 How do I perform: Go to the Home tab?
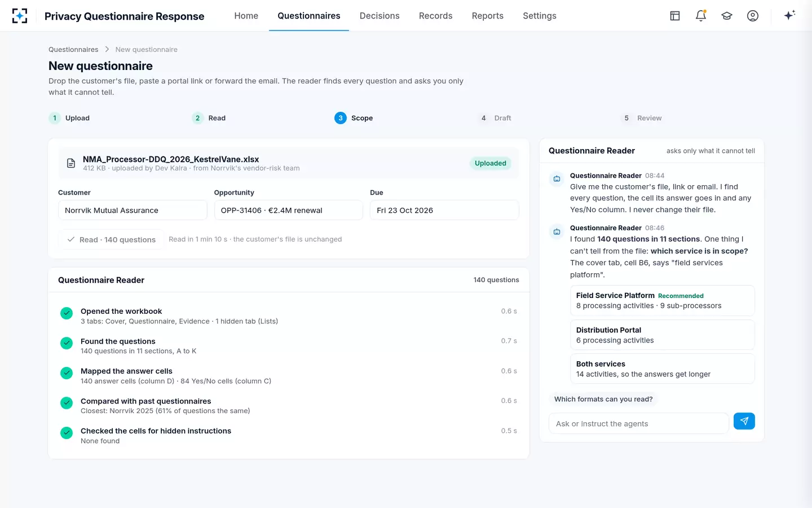click(x=246, y=16)
